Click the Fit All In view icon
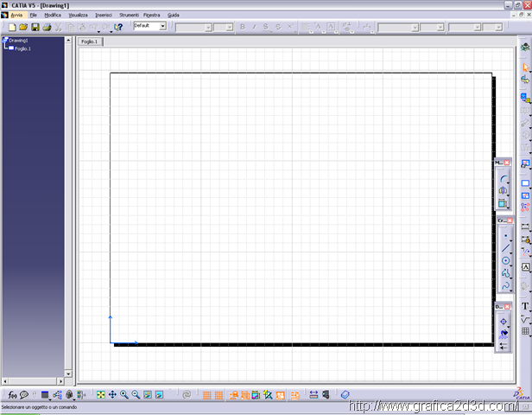 coord(101,395)
